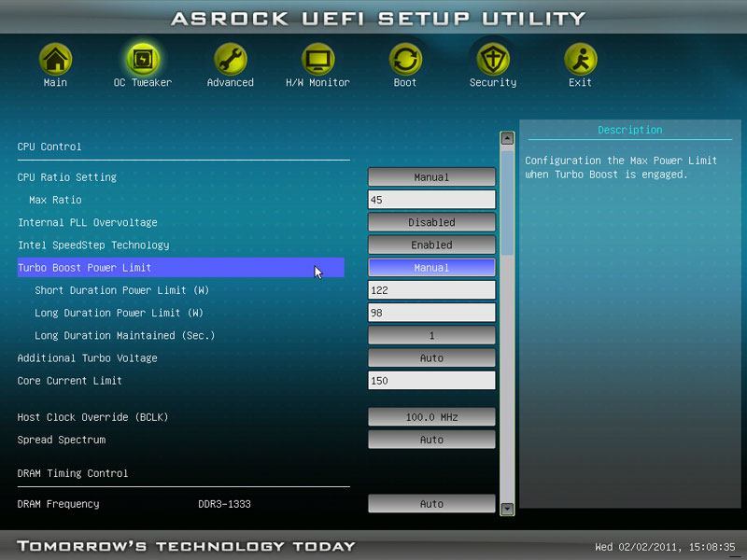Viewport: 747px width, 560px height.
Task: Select Short Duration Power Limit (W) label
Action: (x=122, y=290)
